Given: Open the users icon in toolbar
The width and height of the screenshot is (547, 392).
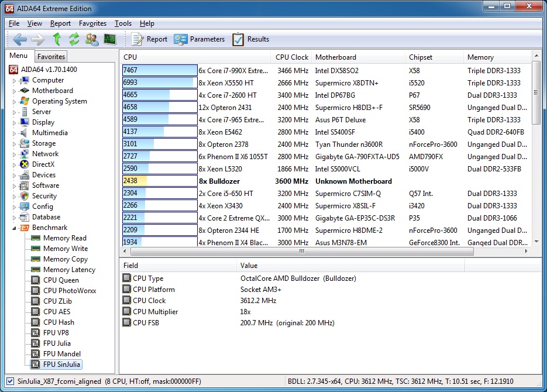Looking at the screenshot, I should click(x=92, y=39).
